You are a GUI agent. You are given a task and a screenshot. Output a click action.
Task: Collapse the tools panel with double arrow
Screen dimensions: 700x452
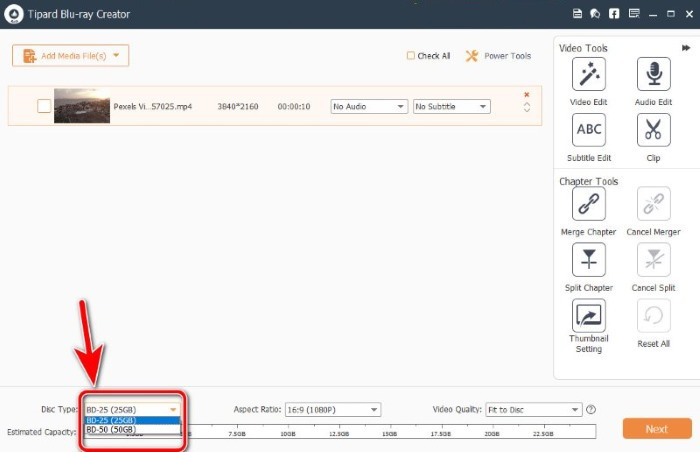pos(686,48)
